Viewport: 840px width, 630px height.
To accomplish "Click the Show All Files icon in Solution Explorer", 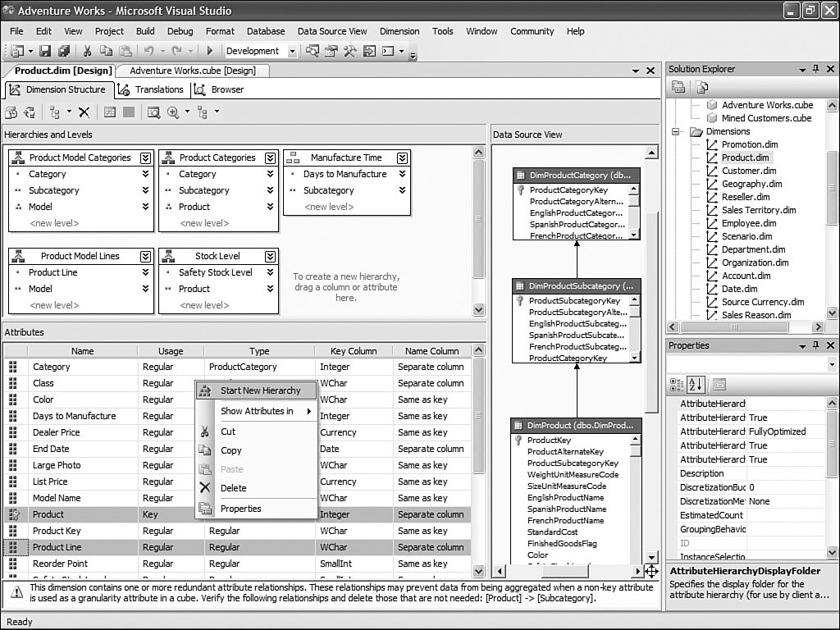I will coord(701,87).
